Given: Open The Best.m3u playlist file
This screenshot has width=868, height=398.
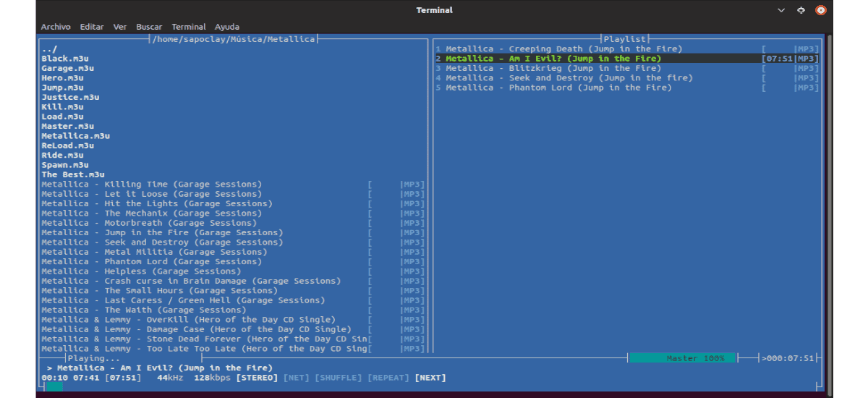Looking at the screenshot, I should click(x=72, y=174).
